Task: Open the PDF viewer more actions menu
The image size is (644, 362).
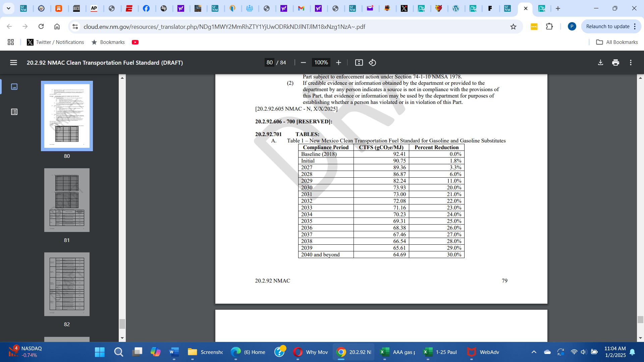Action: pos(631,63)
